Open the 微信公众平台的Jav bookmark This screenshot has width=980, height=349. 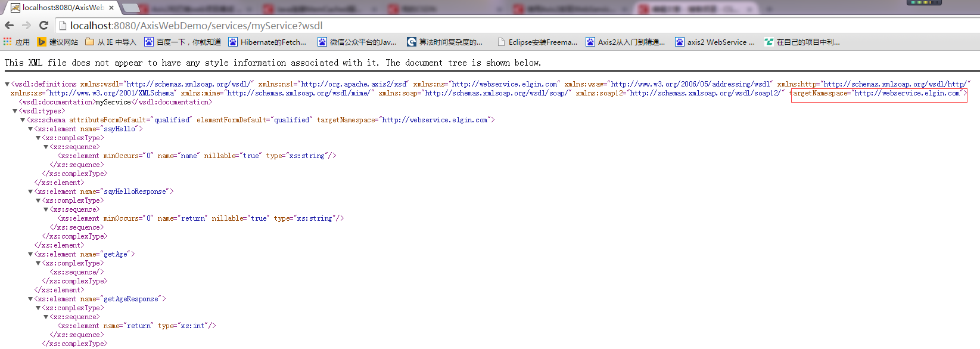click(x=357, y=42)
